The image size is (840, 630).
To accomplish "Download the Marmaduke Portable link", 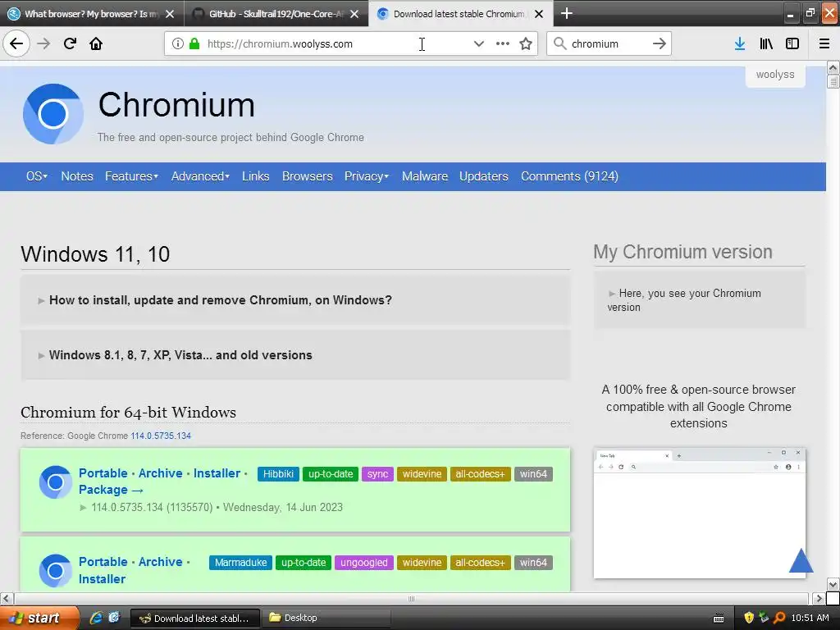I will pyautogui.click(x=103, y=561).
